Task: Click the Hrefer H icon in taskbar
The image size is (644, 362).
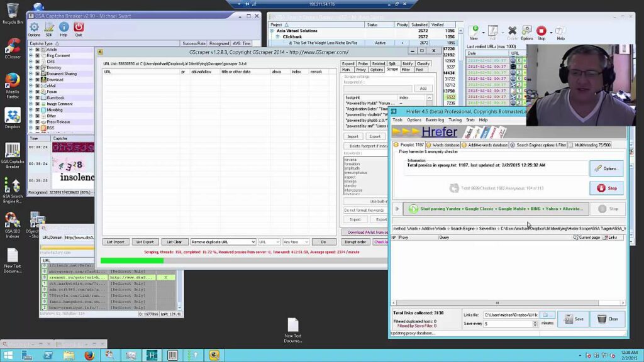Action: 152,355
